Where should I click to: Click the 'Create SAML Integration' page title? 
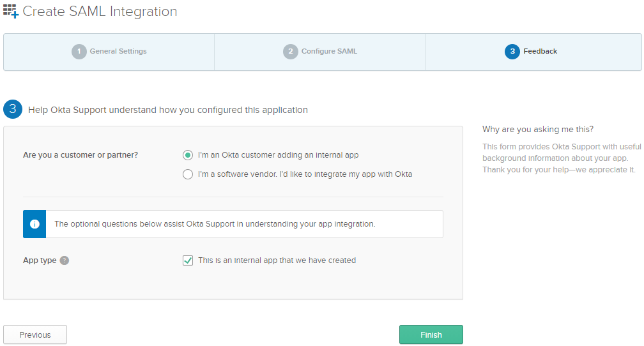click(x=100, y=11)
